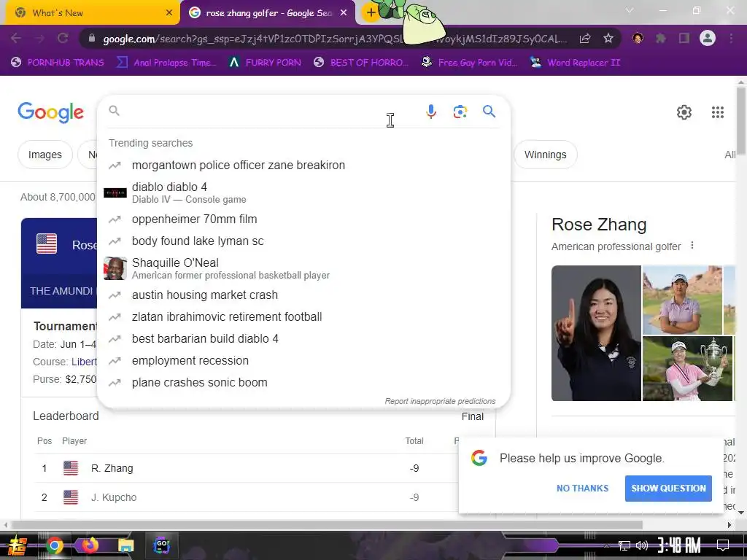Reload the current page
The height and width of the screenshot is (560, 747).
(63, 38)
